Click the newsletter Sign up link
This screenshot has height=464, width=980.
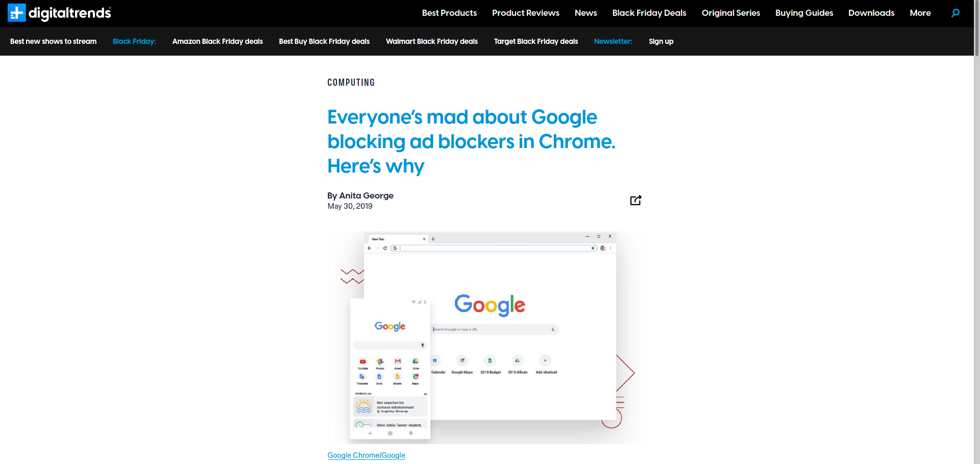(x=661, y=41)
